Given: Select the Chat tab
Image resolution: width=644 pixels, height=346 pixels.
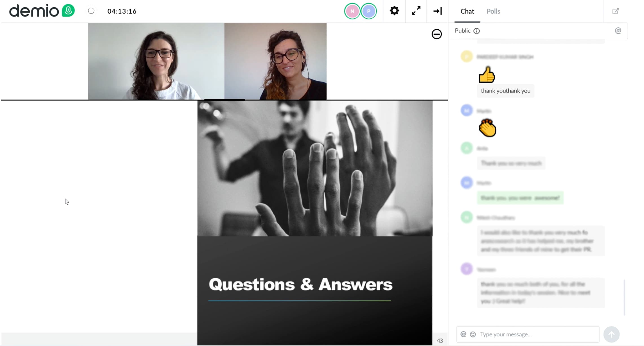Looking at the screenshot, I should coord(467,11).
